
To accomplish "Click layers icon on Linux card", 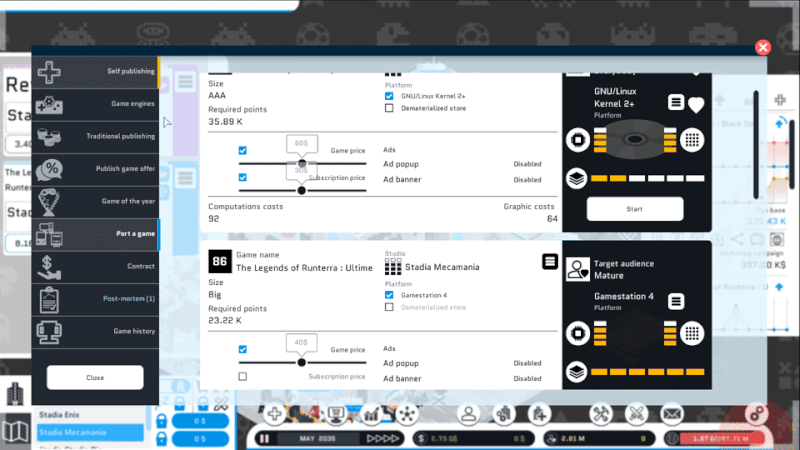I will (577, 179).
